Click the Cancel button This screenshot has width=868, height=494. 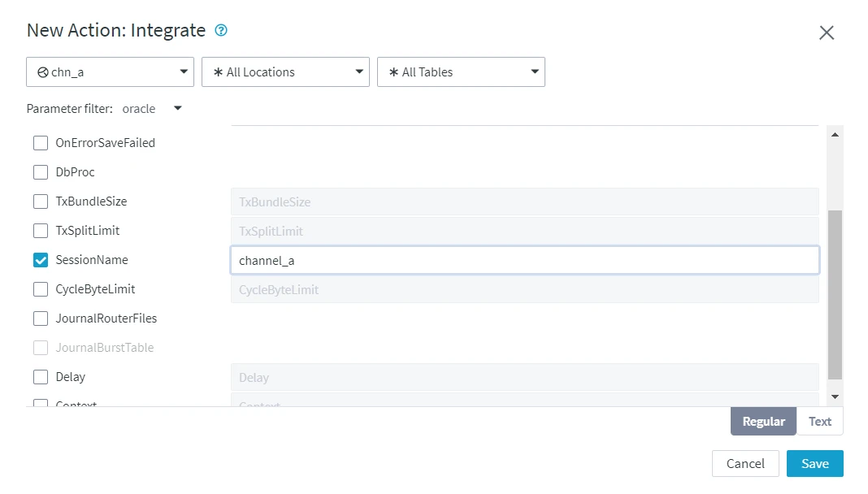click(x=745, y=463)
